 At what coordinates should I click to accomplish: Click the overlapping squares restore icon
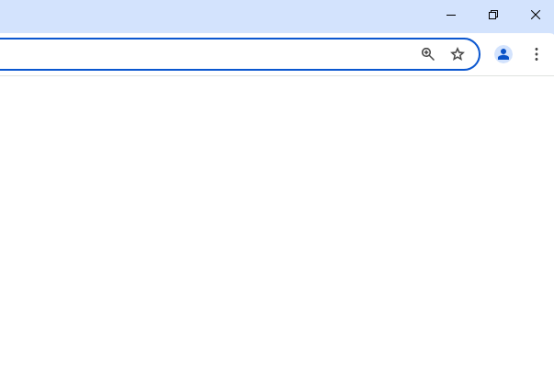[x=493, y=15]
